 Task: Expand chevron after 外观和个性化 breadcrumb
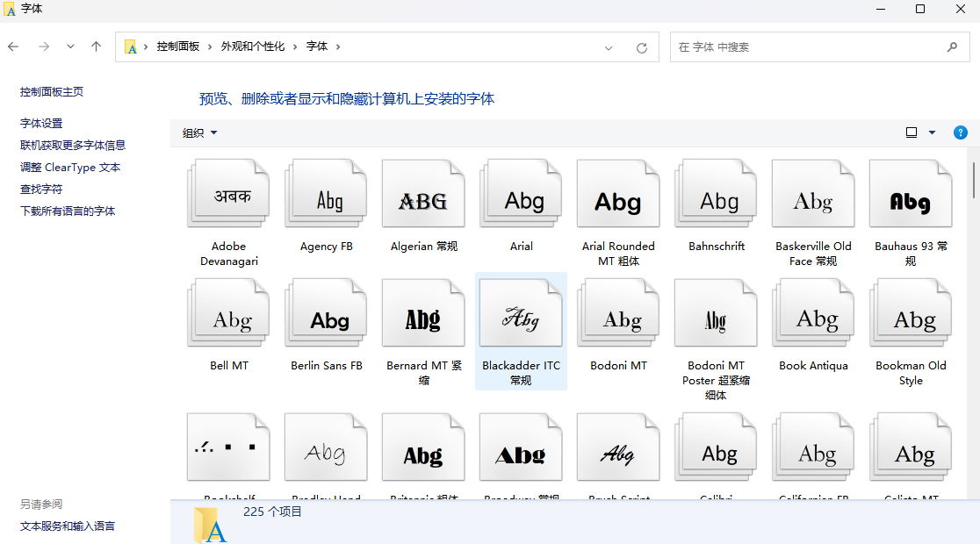[x=295, y=47]
